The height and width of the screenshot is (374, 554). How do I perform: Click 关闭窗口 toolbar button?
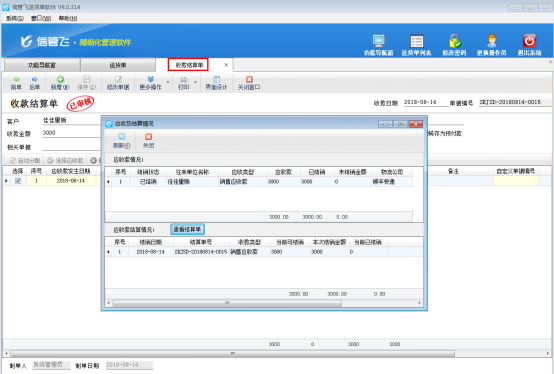(249, 83)
